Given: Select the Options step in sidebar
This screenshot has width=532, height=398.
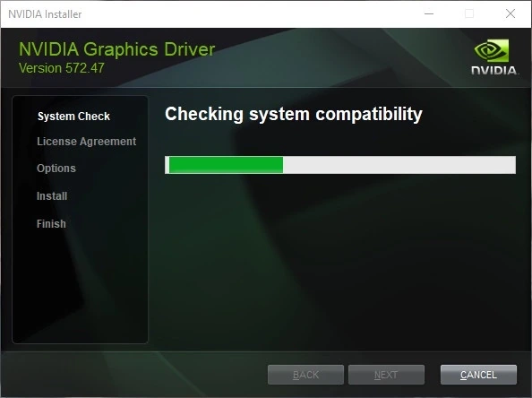Looking at the screenshot, I should [56, 169].
